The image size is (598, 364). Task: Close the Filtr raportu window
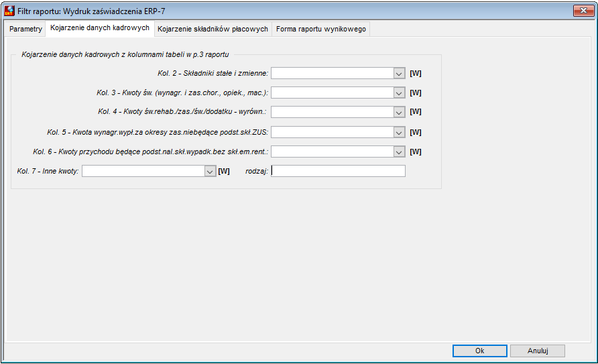click(x=583, y=11)
